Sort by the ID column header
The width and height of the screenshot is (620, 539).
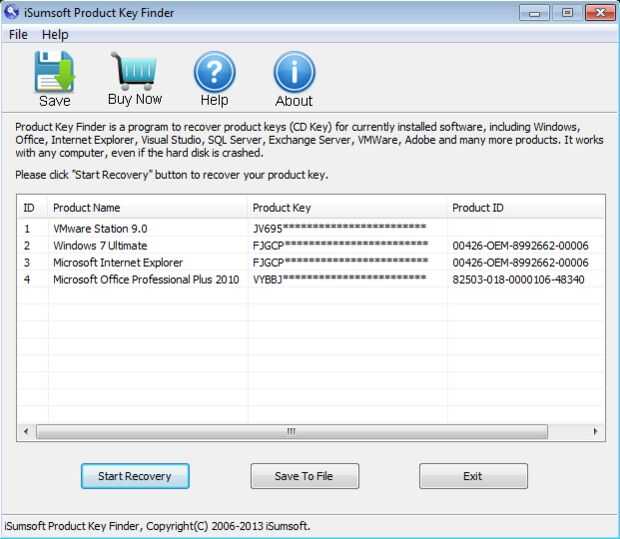pyautogui.click(x=32, y=208)
